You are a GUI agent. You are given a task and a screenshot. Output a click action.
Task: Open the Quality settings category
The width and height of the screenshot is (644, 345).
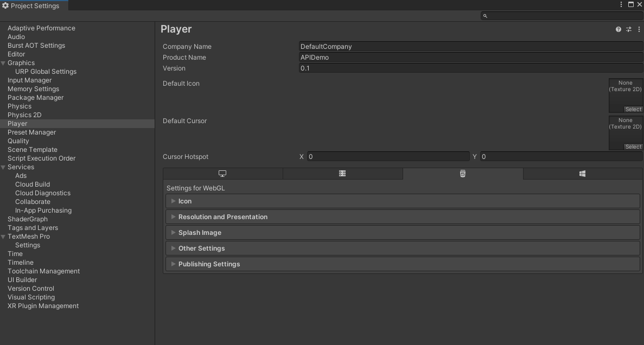tap(18, 141)
